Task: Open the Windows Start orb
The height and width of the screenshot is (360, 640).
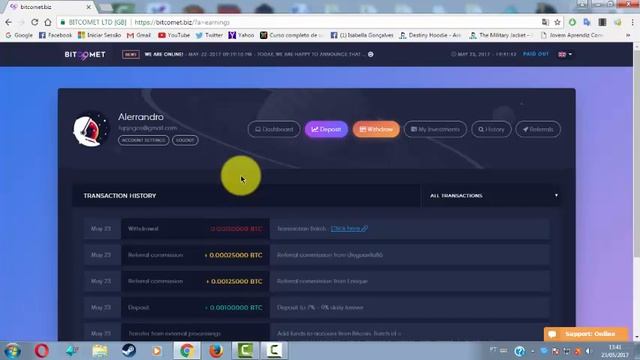Action: pyautogui.click(x=13, y=351)
